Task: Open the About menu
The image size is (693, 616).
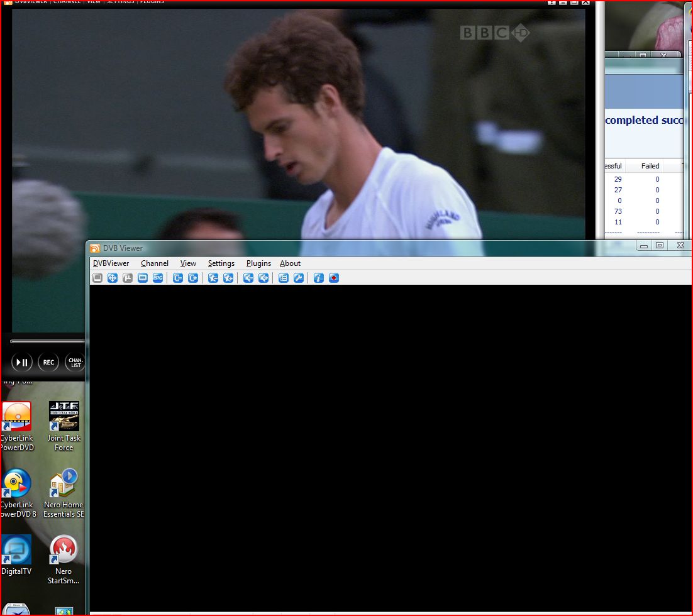Action: [290, 263]
